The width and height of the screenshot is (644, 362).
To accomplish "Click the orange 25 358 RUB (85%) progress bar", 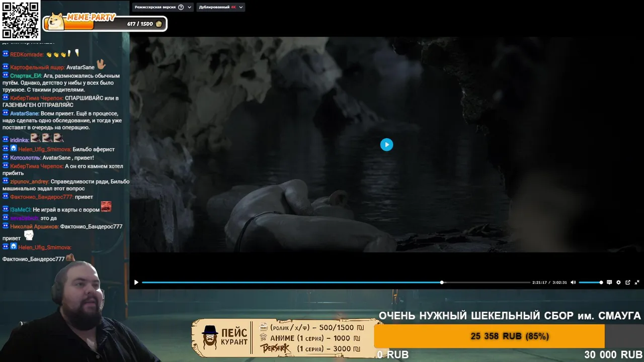I will 489,336.
